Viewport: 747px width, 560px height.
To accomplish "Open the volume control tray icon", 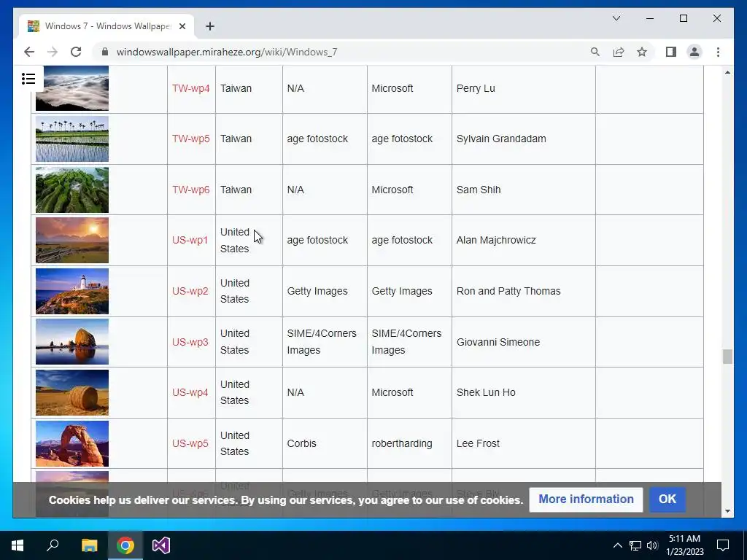I will (652, 545).
